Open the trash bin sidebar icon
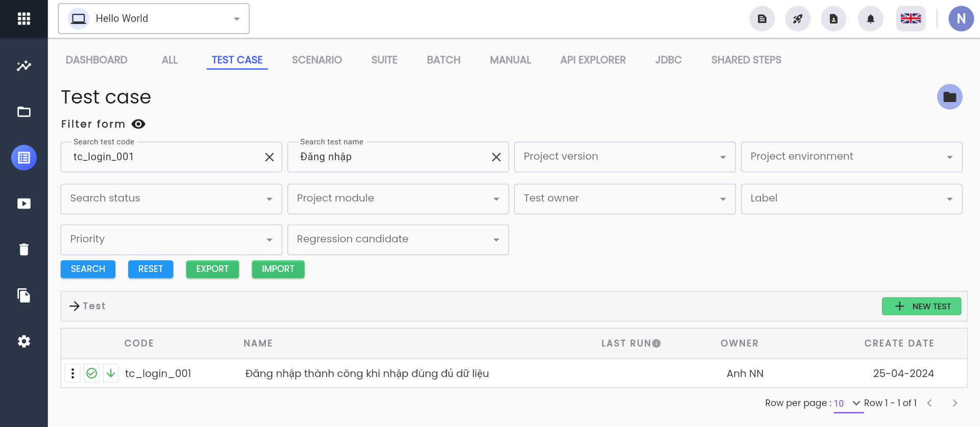 click(x=24, y=249)
